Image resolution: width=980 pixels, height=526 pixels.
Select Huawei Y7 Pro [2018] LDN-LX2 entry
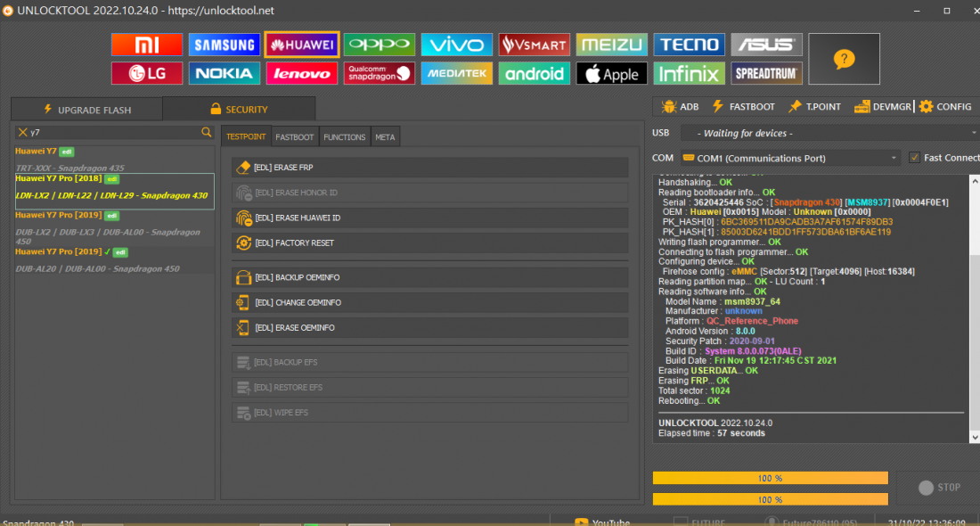pos(114,191)
